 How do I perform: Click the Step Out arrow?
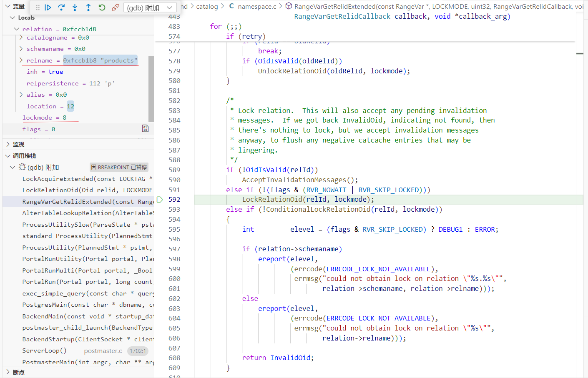(88, 8)
